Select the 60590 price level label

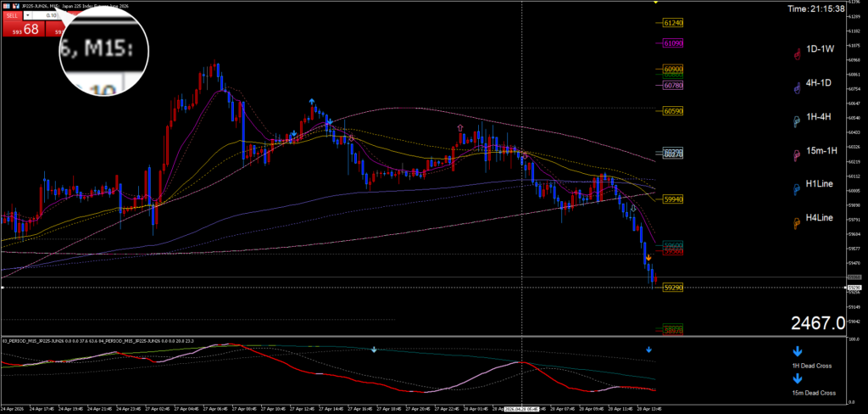(674, 110)
